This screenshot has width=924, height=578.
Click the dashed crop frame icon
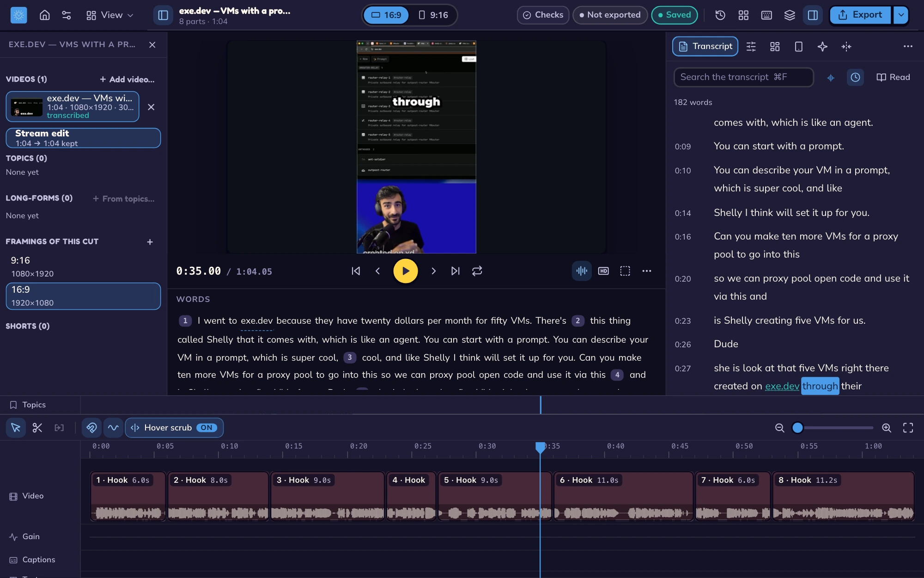point(625,271)
